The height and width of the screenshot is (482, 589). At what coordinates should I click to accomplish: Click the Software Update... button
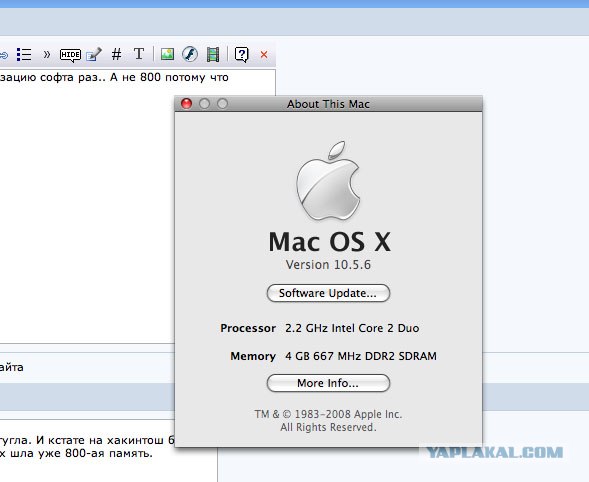click(x=328, y=293)
